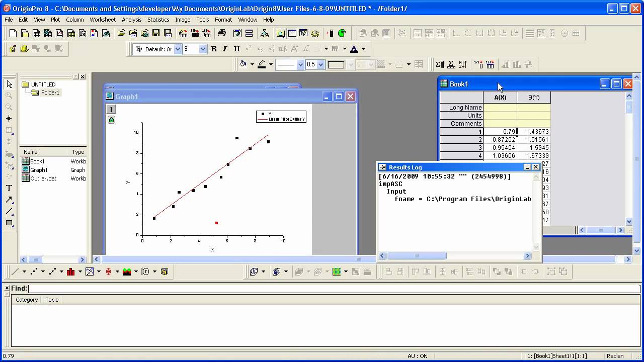
Task: Click the line color pencil swatch
Action: coord(262,64)
